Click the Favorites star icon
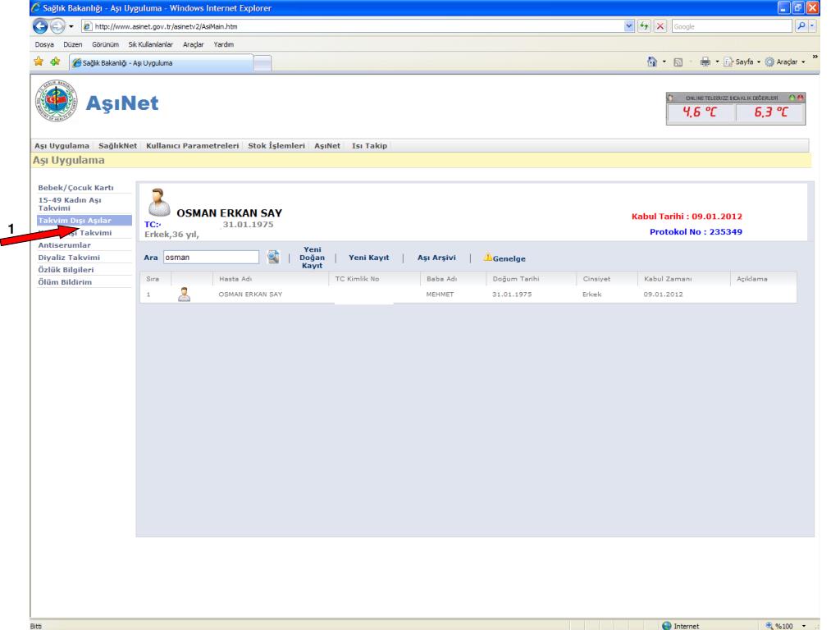Image resolution: width=840 pixels, height=630 pixels. tap(39, 62)
